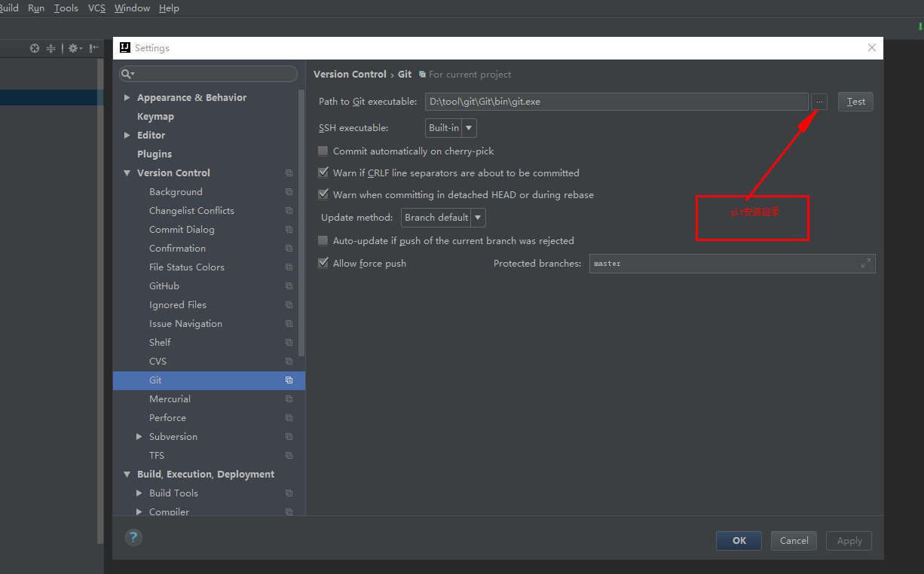Image resolution: width=924 pixels, height=574 pixels.
Task: Click the project-level icon beside Build Tools
Action: [x=289, y=493]
